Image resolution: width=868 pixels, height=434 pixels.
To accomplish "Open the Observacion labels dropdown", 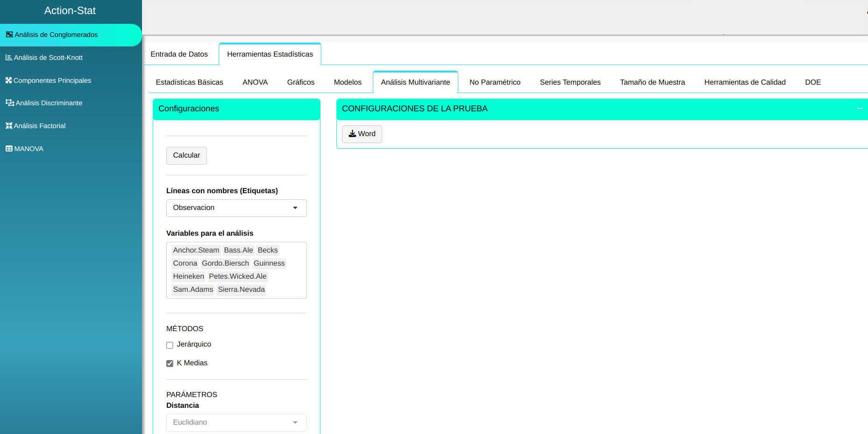I will click(x=236, y=208).
